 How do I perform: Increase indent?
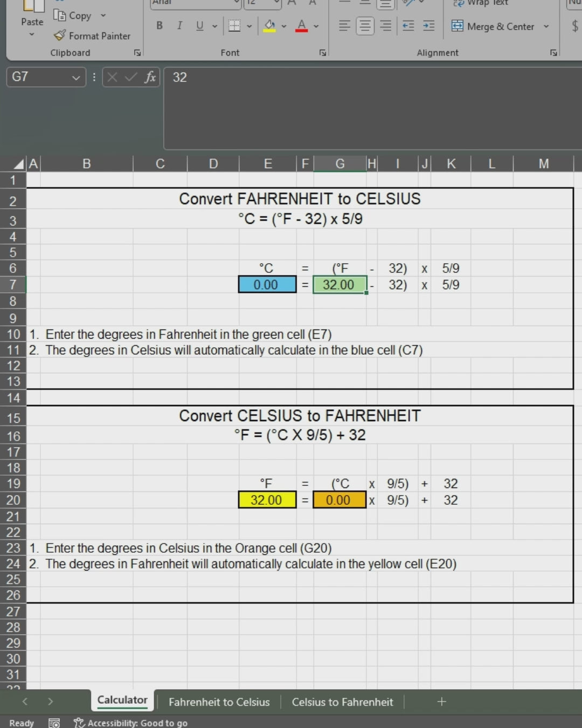[429, 26]
